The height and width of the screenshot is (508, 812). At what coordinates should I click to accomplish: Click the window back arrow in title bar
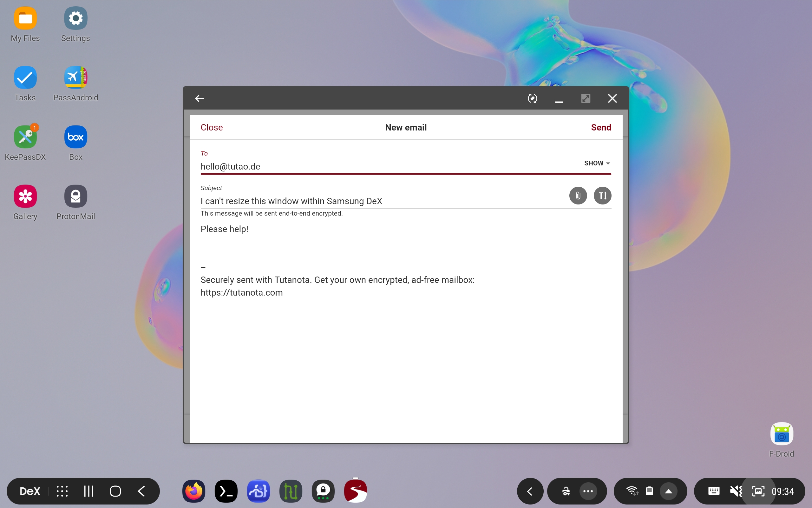[x=200, y=98]
